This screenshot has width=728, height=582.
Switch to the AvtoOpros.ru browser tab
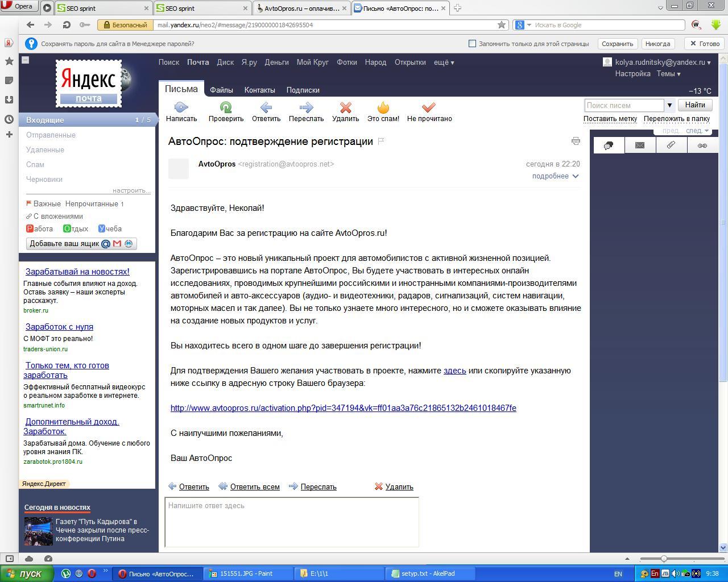301,9
